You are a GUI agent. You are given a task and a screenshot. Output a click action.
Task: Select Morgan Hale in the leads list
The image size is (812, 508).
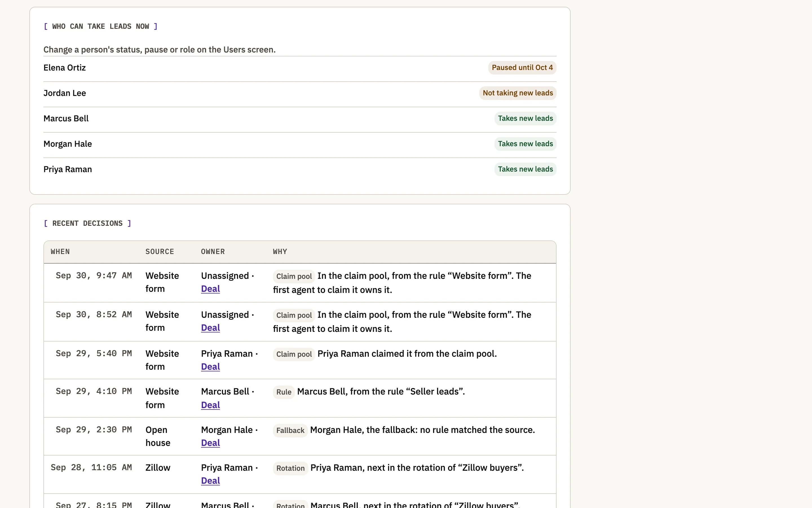pyautogui.click(x=68, y=144)
